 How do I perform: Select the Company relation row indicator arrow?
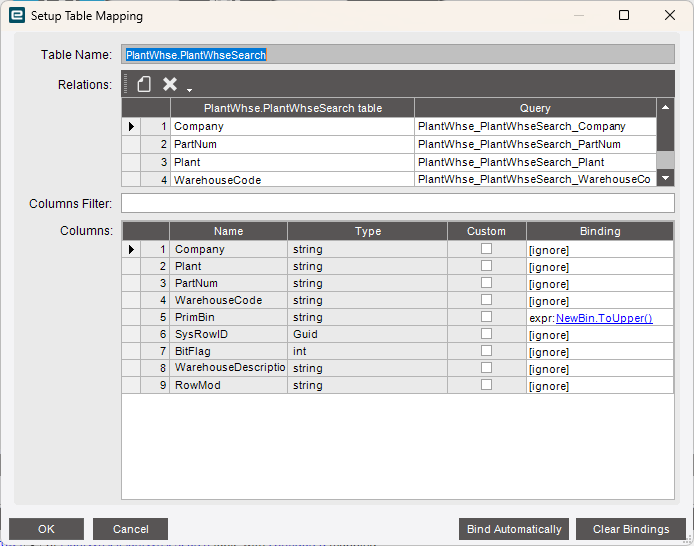(x=131, y=127)
